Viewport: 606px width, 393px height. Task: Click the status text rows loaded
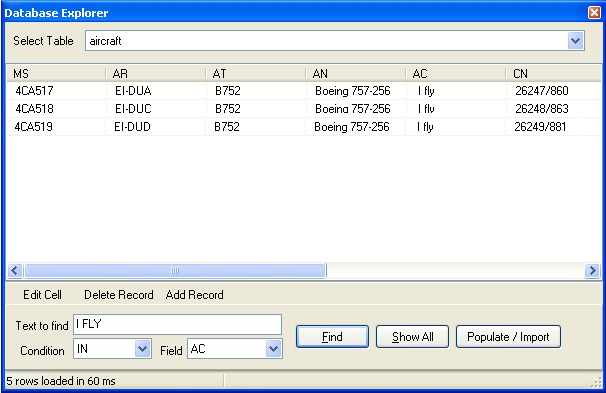coord(61,381)
